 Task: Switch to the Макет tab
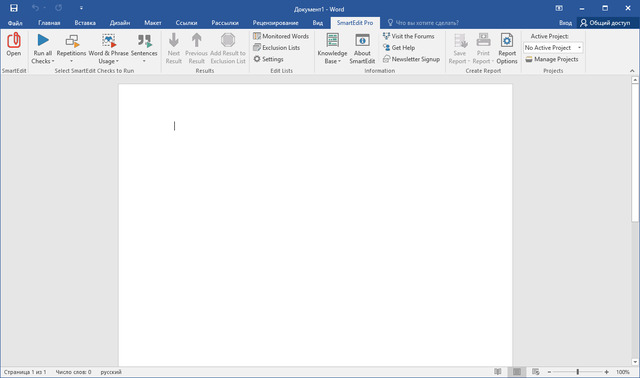click(x=153, y=23)
